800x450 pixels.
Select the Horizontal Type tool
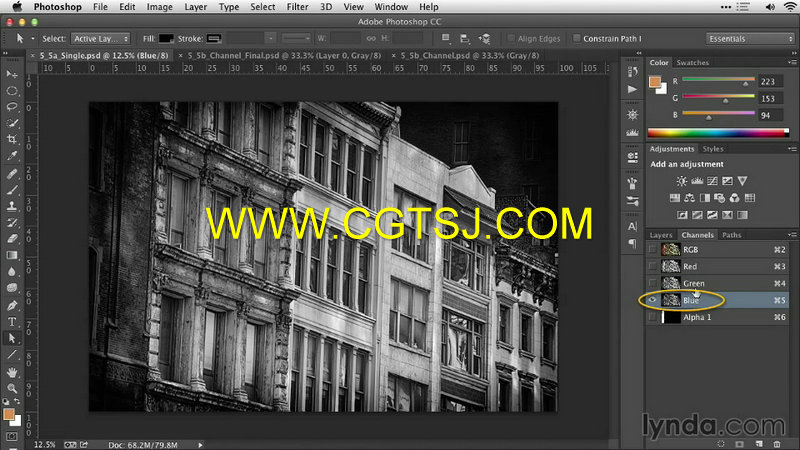coord(12,322)
